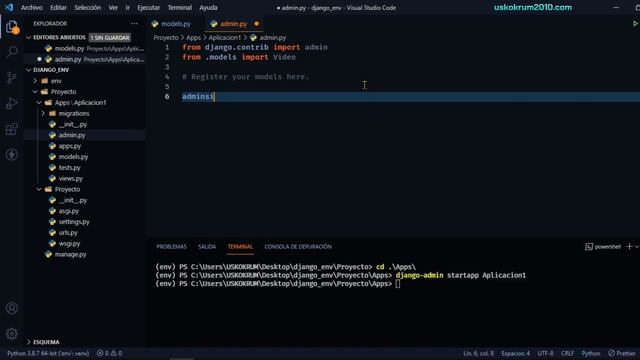
Task: Open the Selección menu
Action: pyautogui.click(x=87, y=7)
